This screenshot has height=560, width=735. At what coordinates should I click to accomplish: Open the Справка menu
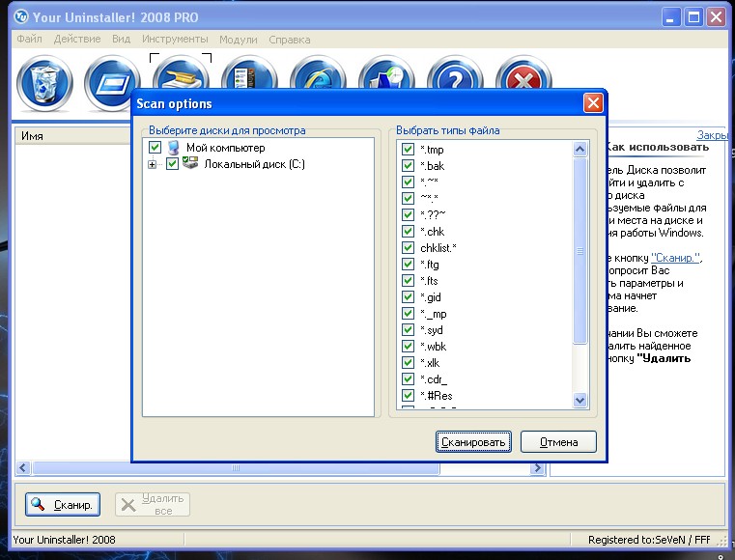tap(289, 40)
